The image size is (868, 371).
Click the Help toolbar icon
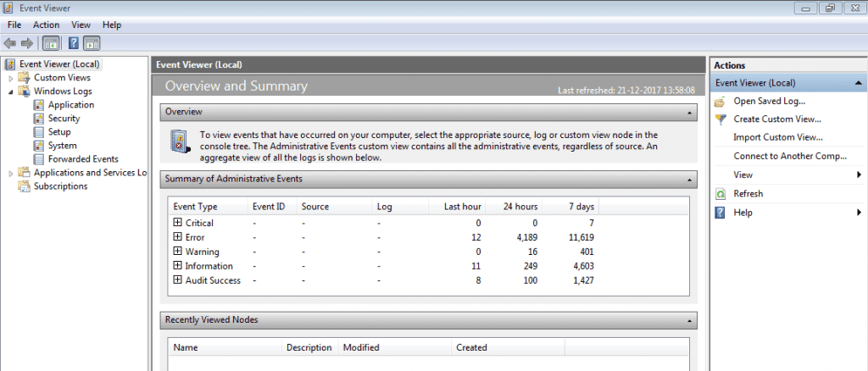point(74,43)
